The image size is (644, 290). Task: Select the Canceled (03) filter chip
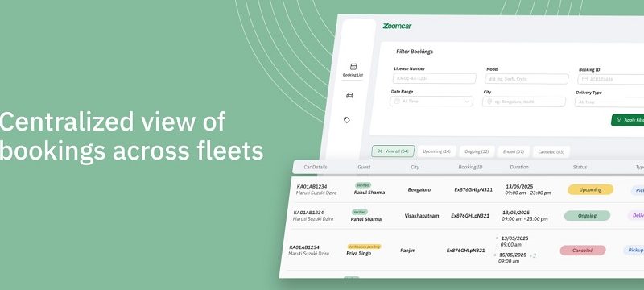point(551,152)
